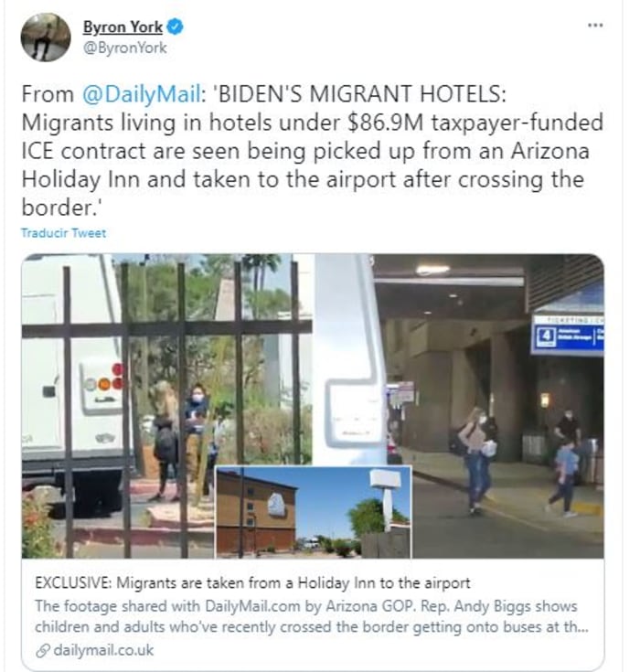
Task: Click the tweet body text
Action: [313, 151]
